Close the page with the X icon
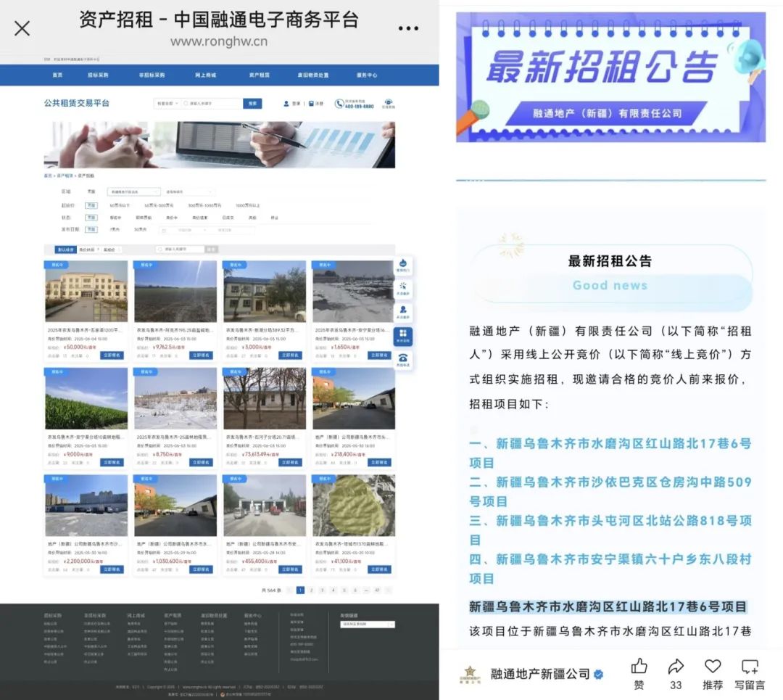The image size is (783, 700). point(22,28)
